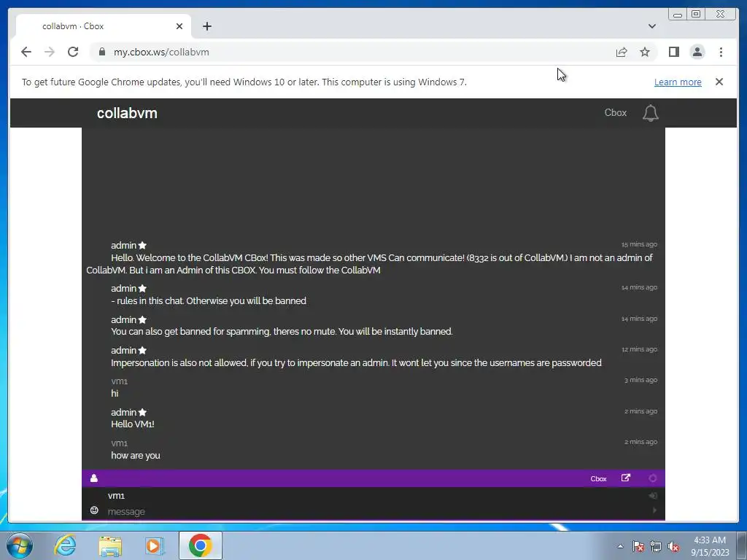The image size is (747, 560).
Task: Open Windows Explorer from the taskbar
Action: pyautogui.click(x=110, y=545)
